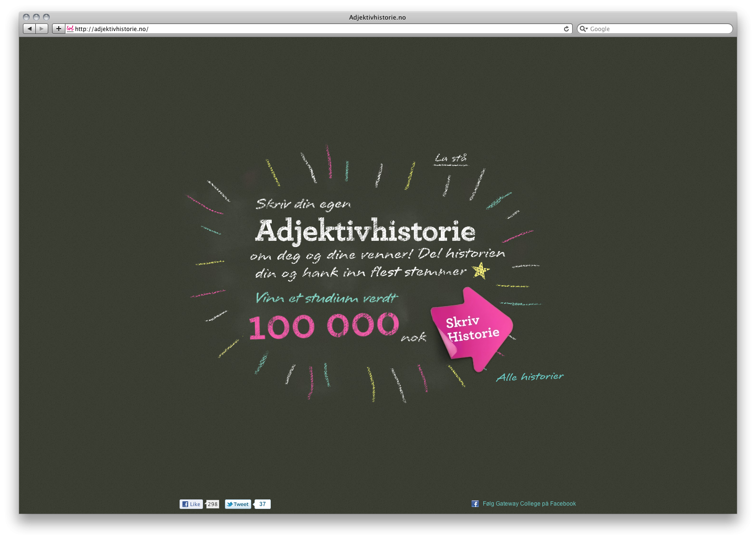
Task: Click the La stå chalk link
Action: pos(451,159)
